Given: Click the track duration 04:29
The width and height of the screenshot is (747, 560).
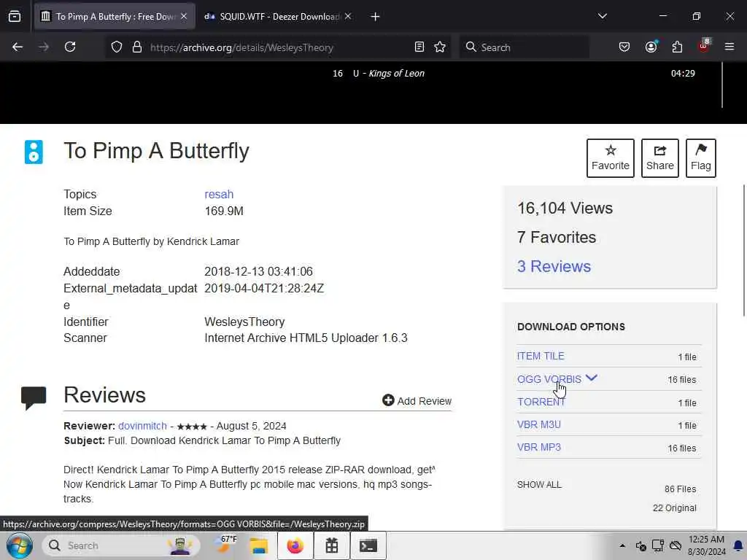Looking at the screenshot, I should click(x=683, y=74).
